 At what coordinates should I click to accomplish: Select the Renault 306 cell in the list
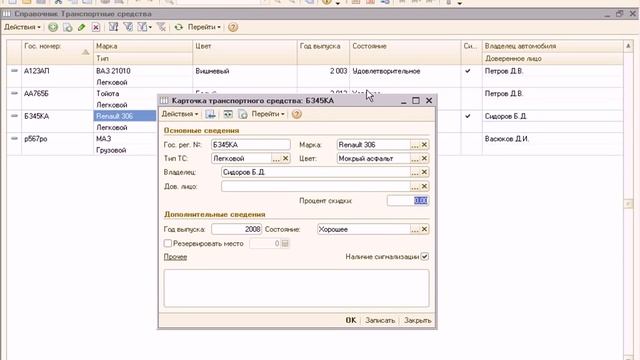(x=125, y=116)
